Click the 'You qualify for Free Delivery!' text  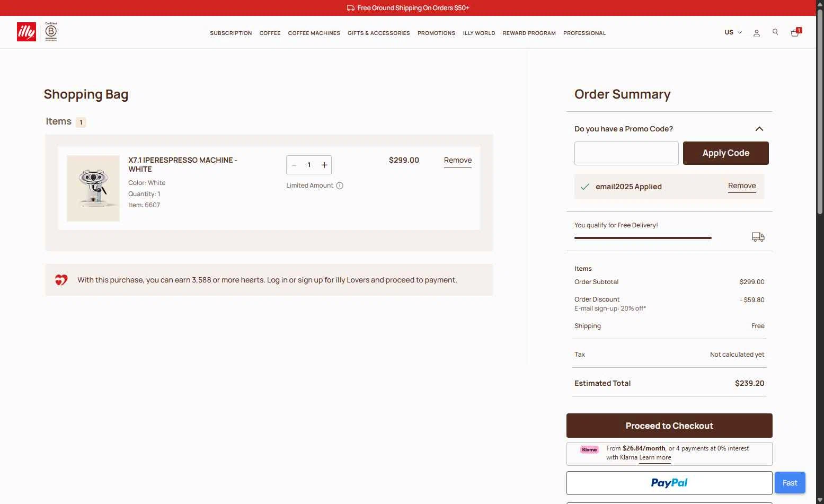(616, 225)
